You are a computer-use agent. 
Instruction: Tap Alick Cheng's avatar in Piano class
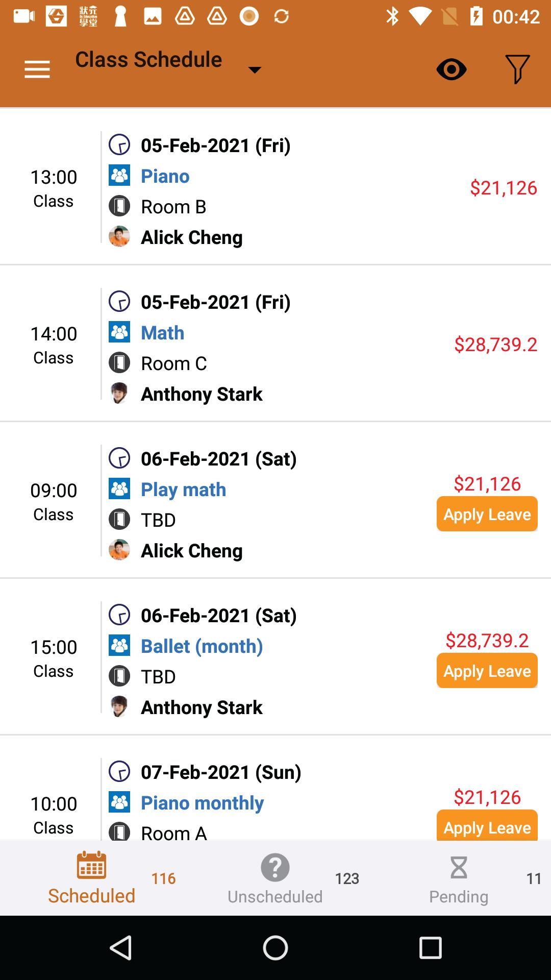tap(119, 237)
